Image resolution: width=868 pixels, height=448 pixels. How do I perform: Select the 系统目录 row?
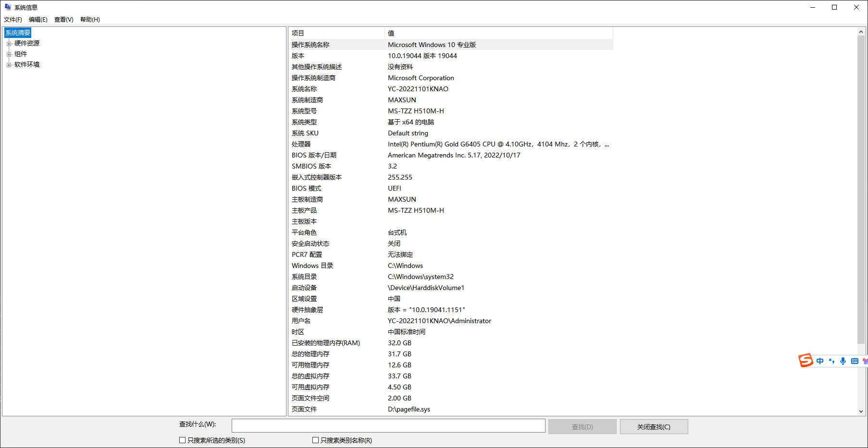[x=451, y=277]
